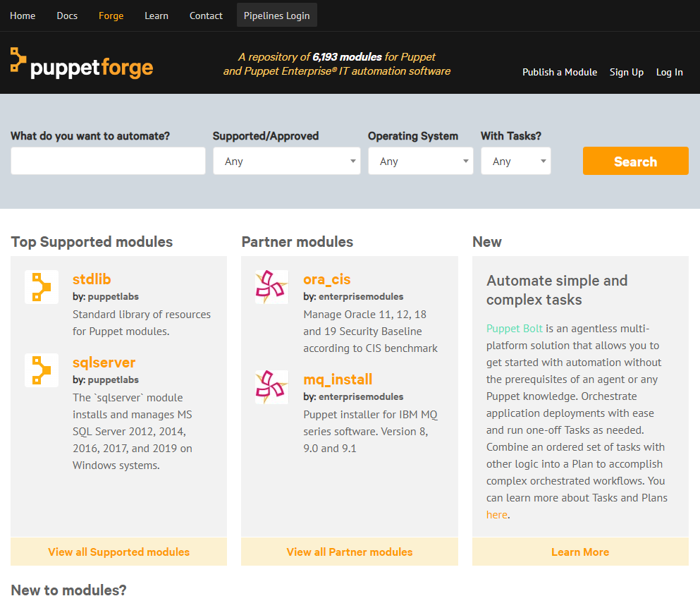The height and width of the screenshot is (596, 700).
Task: Open the Contact nav item
Action: 206,16
